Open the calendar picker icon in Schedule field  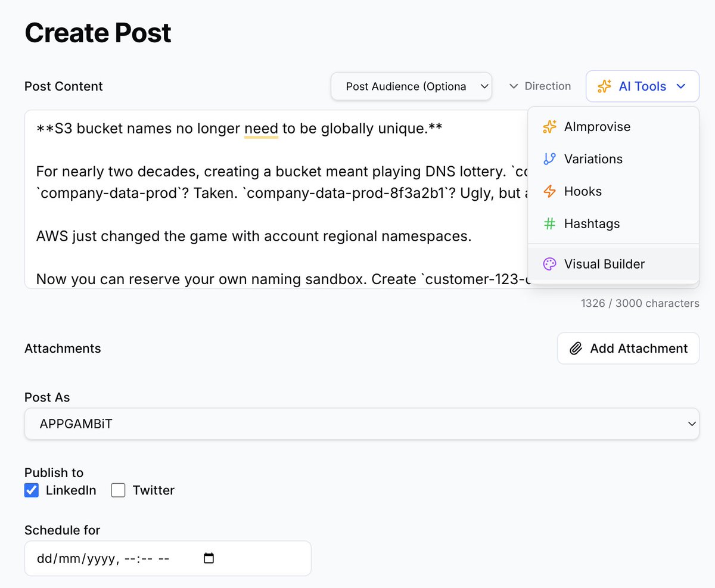209,558
